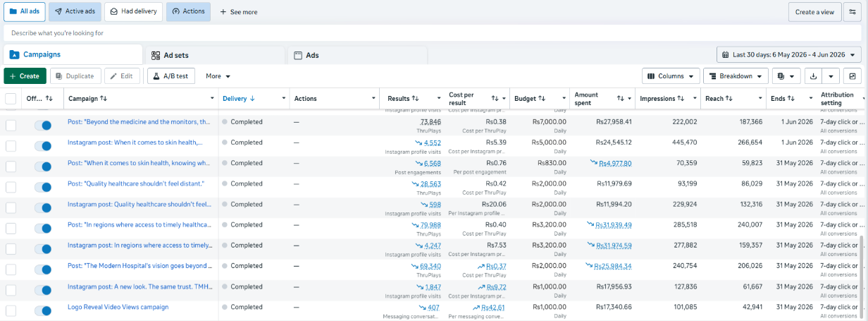Open the date range dropdown

coord(789,54)
